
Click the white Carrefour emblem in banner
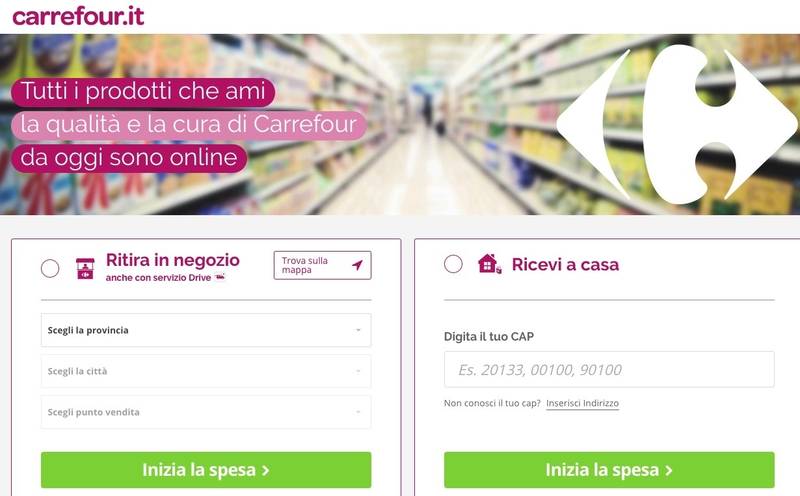tap(677, 125)
